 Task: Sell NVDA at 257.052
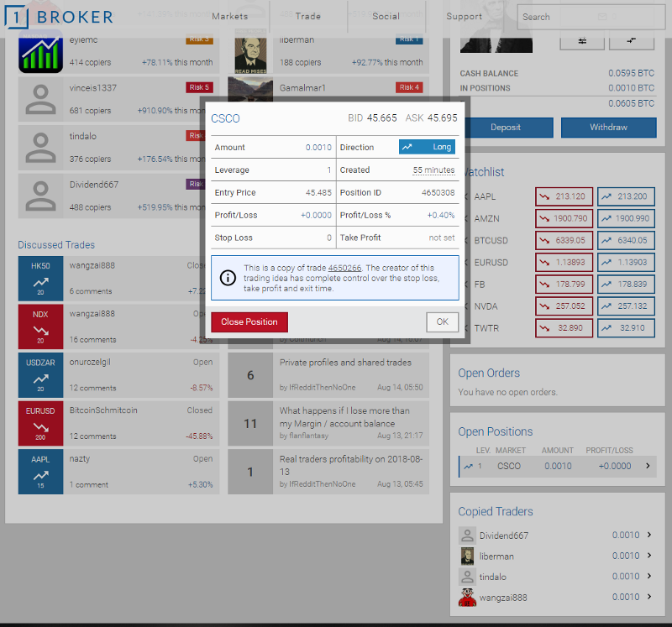tap(564, 306)
